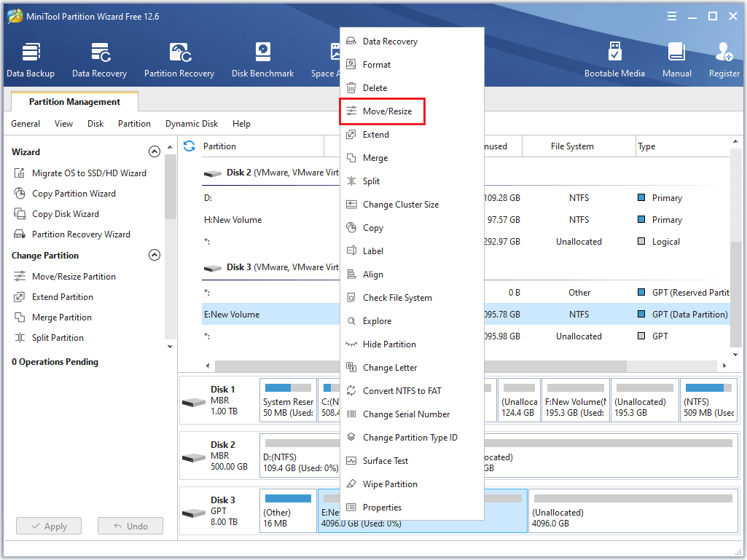The width and height of the screenshot is (747, 560).
Task: Click Split Partition in sidebar
Action: pyautogui.click(x=49, y=338)
